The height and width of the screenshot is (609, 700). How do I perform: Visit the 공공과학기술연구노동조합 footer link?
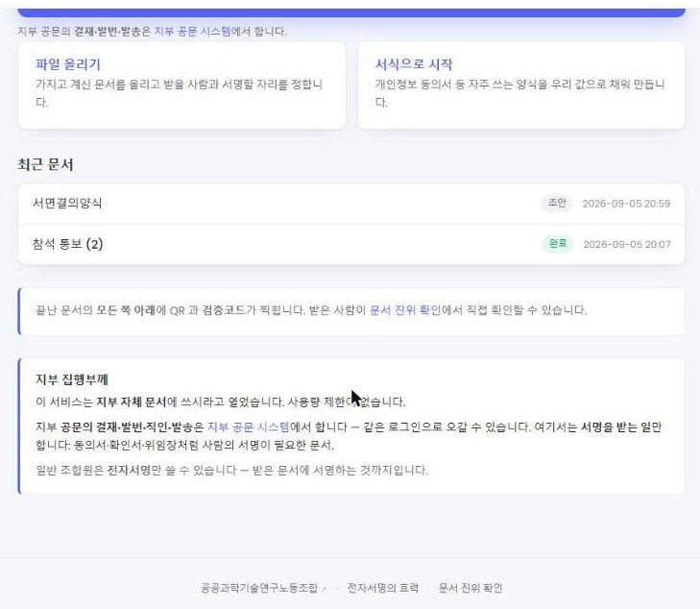coord(259,588)
